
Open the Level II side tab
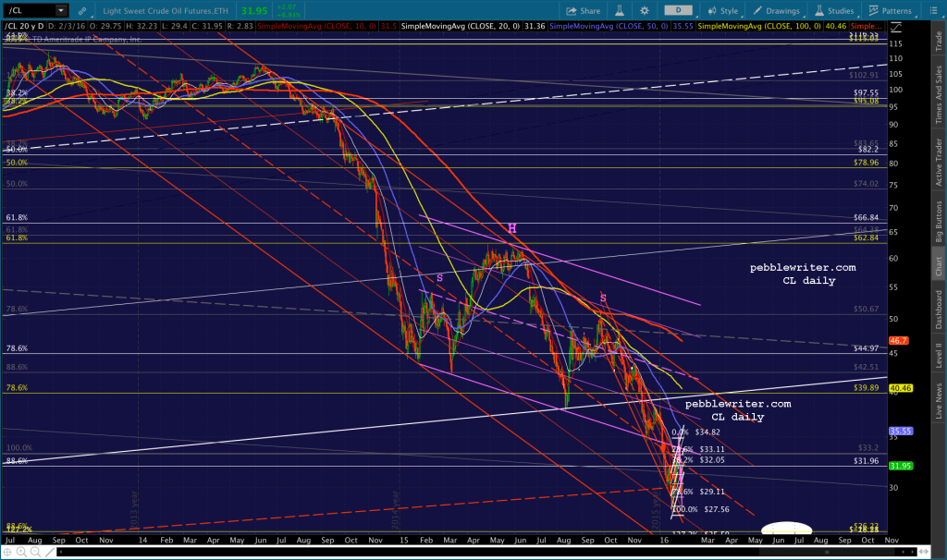pyautogui.click(x=939, y=355)
